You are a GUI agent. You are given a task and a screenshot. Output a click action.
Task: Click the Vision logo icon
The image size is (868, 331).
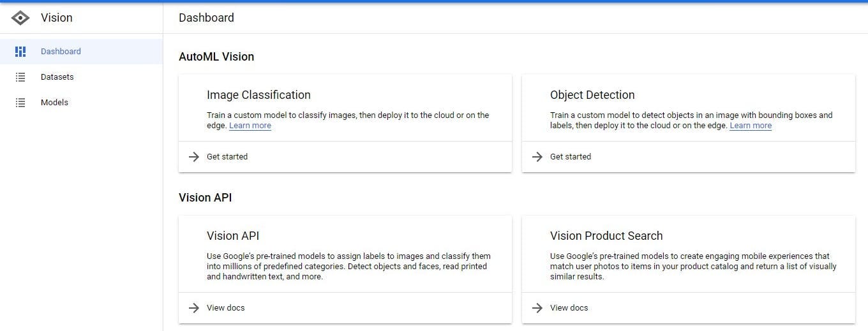pyautogui.click(x=20, y=18)
